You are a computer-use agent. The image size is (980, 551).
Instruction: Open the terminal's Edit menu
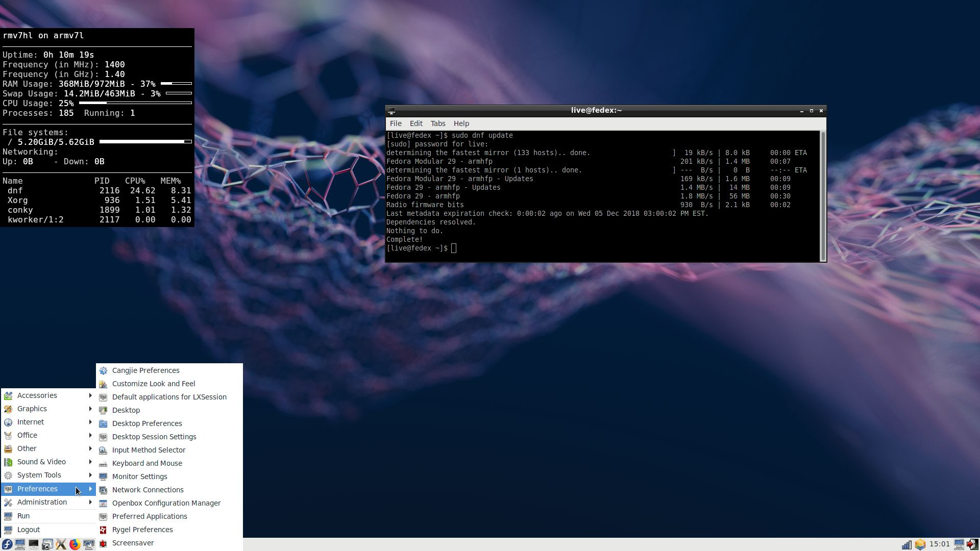point(415,123)
